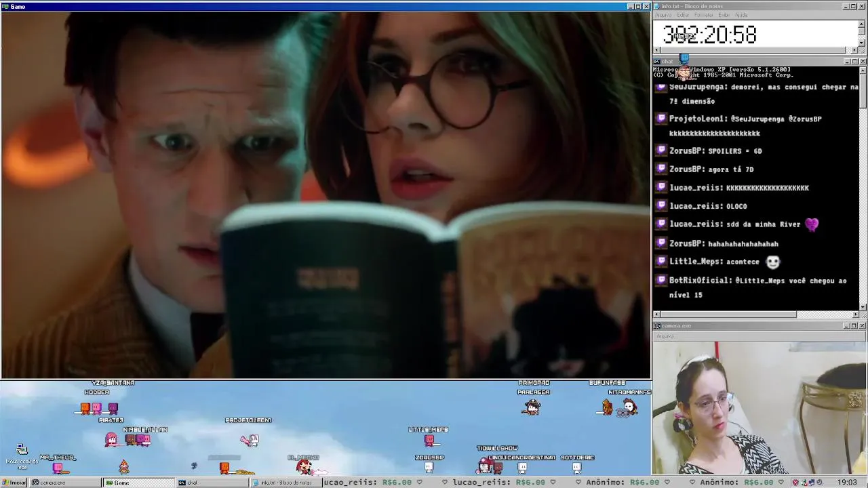Click the ZORUSBP white avatar
This screenshot has width=868, height=488.
[x=429, y=467]
